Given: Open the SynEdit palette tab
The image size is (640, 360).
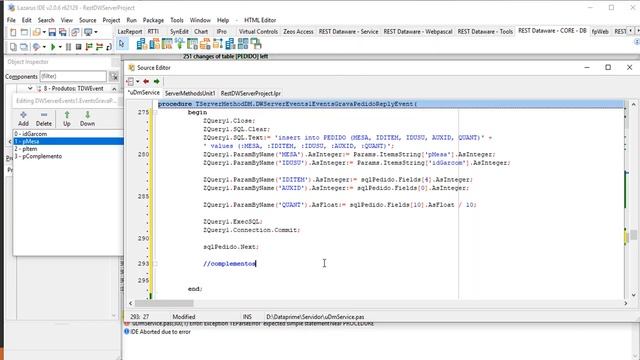Looking at the screenshot, I should click(179, 31).
